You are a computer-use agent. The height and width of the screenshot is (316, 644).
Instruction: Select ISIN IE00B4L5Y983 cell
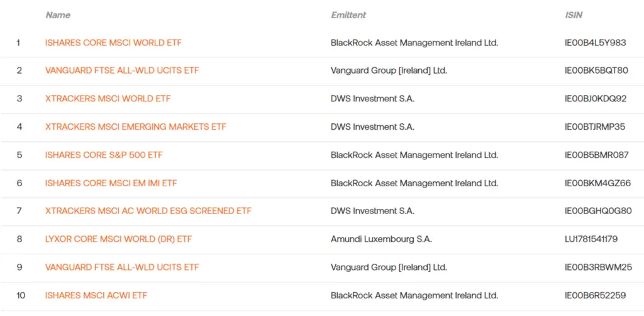click(596, 43)
